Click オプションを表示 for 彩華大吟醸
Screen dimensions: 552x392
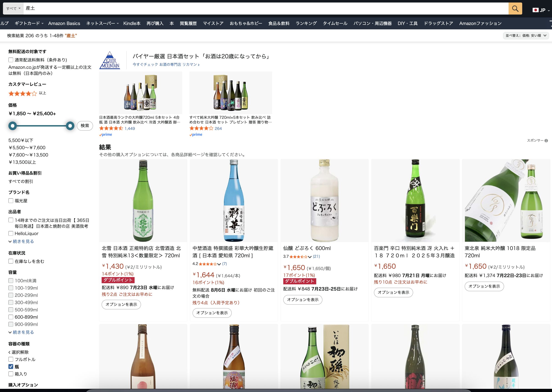[x=212, y=313]
